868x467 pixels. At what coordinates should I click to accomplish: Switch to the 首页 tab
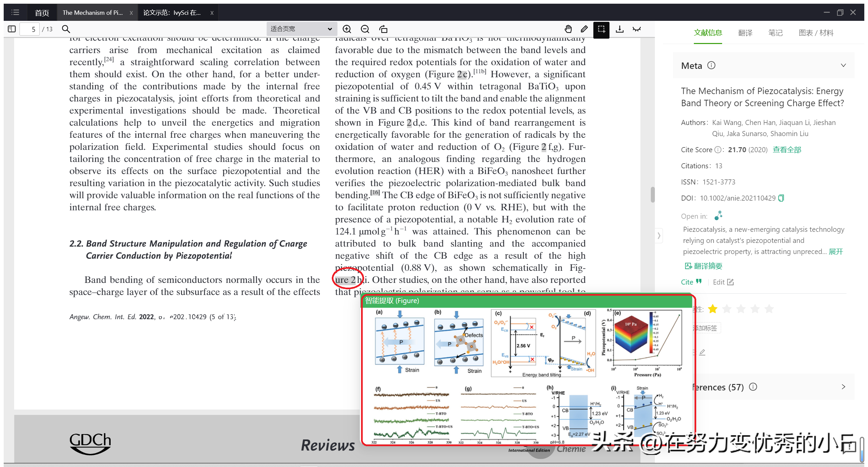pyautogui.click(x=42, y=13)
